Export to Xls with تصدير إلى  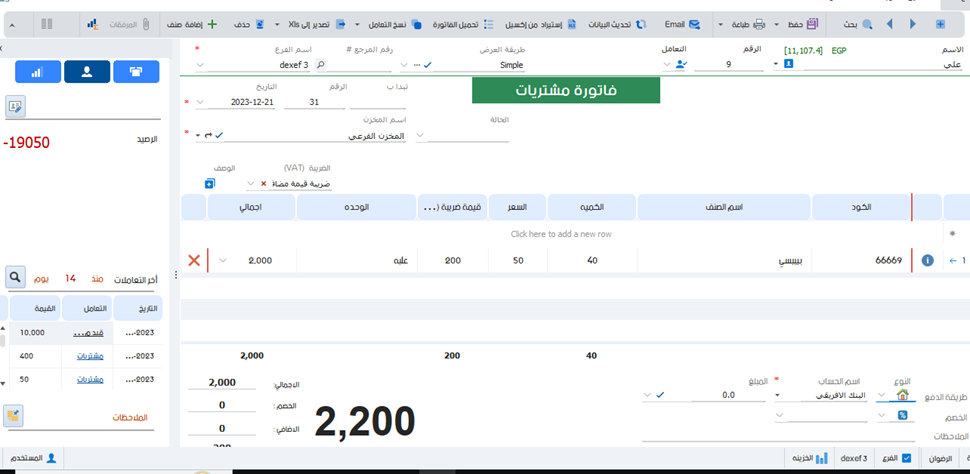(317, 25)
